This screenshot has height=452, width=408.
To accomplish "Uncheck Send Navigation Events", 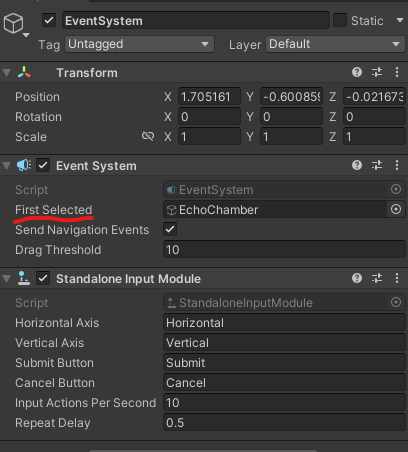I will click(x=170, y=229).
